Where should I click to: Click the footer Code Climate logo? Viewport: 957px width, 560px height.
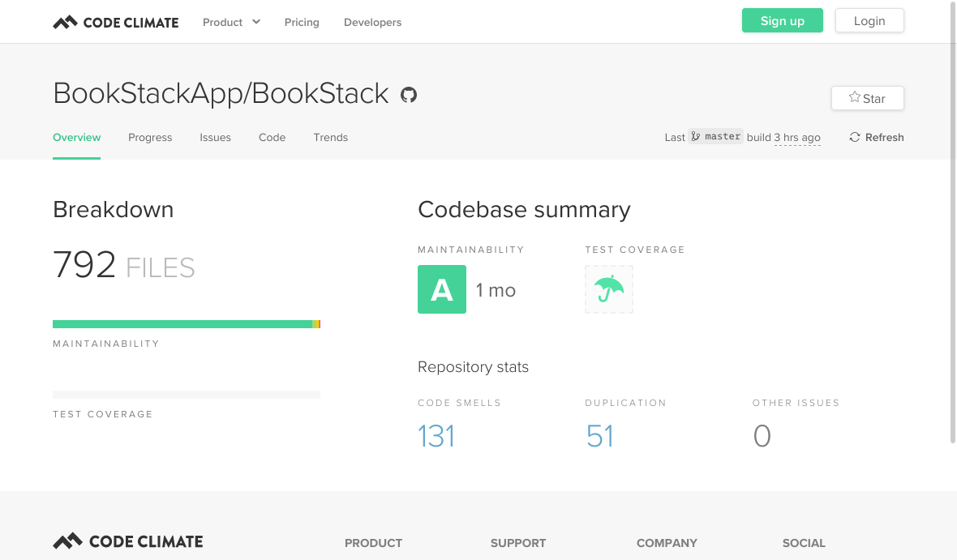pos(127,541)
